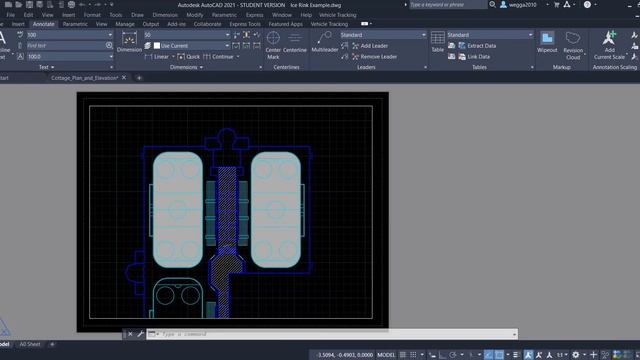Toggle 2D object snap in status bar
640x360 pixels.
pyautogui.click(x=499, y=355)
